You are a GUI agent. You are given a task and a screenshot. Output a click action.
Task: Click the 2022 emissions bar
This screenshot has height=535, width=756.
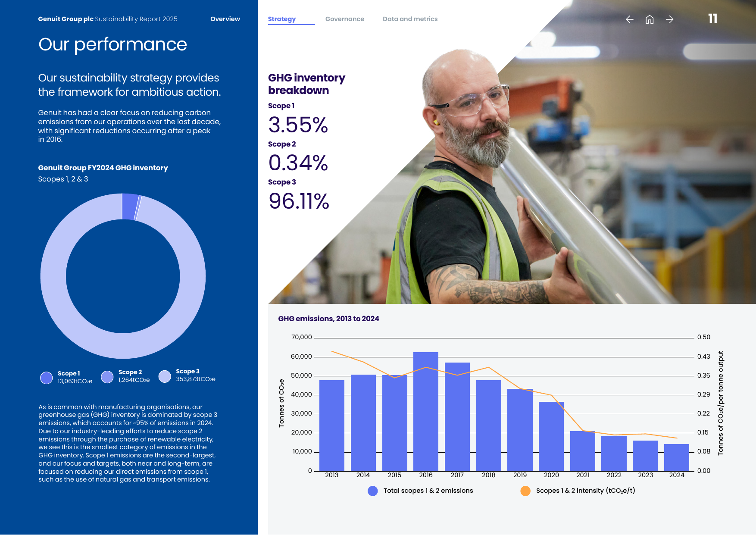614,454
